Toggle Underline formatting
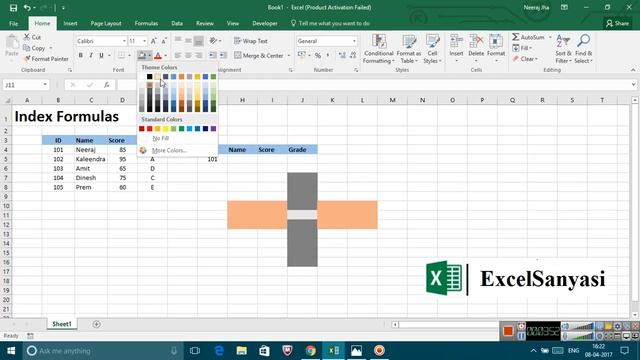 (101, 56)
